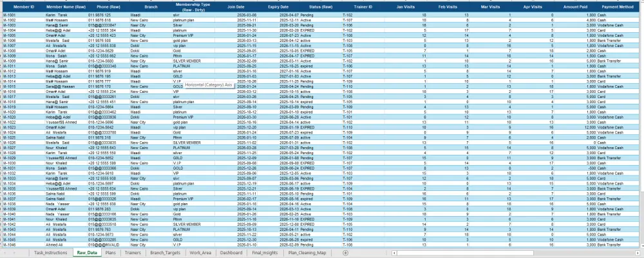Viewport: 644px width, 258px height.
Task: Click the 015@@@INVALID phone cell
Action: pos(108,245)
